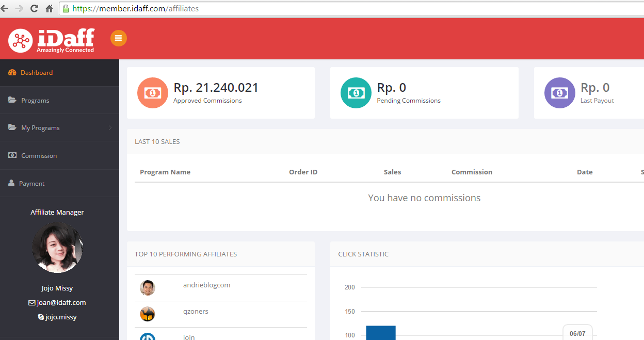Screen dimensions: 644x340
Task: Click qzoners avatar thumbnail
Action: pos(148,314)
